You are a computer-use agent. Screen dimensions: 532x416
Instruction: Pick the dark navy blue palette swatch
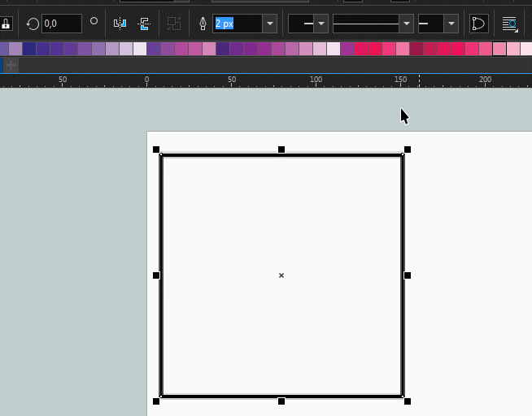click(x=29, y=49)
